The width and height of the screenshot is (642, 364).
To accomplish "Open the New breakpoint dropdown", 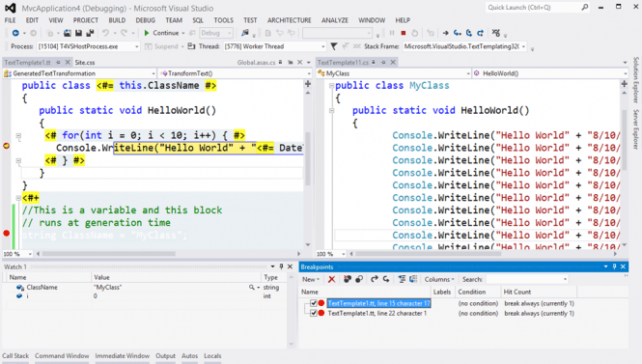I will 311,279.
